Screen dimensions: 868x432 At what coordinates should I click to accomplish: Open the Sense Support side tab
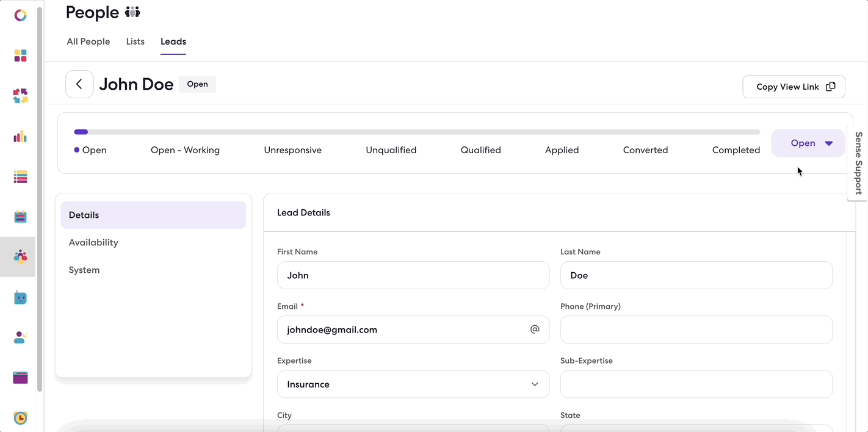click(x=858, y=163)
